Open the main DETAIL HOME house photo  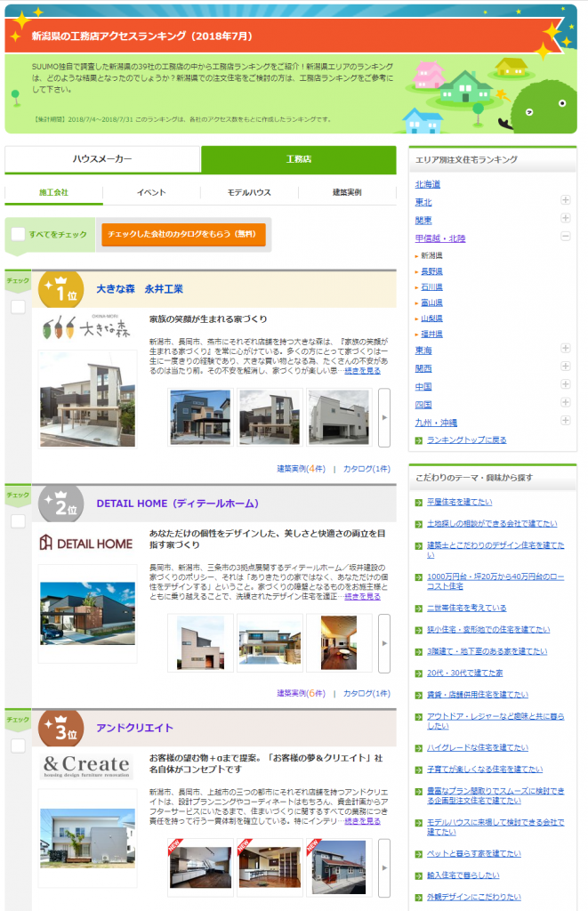pos(87,614)
